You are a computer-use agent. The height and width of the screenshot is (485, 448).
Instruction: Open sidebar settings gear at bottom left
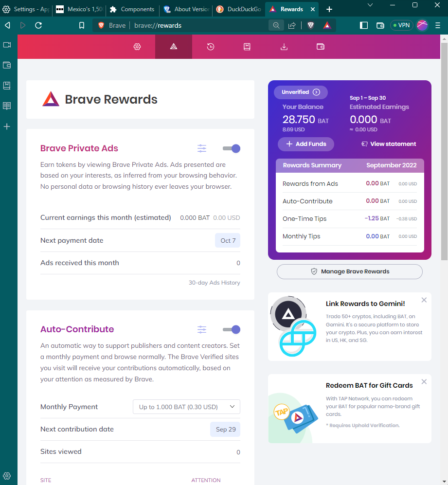tap(7, 476)
